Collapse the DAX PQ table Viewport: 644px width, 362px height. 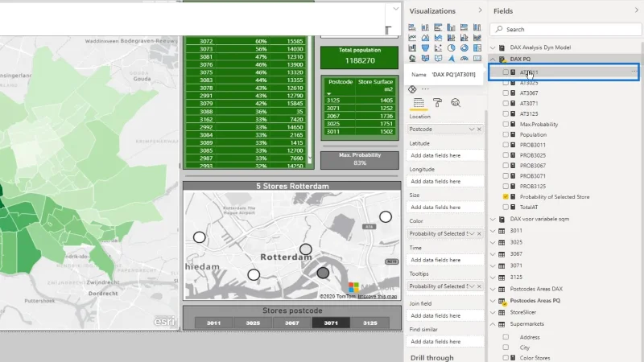coord(493,59)
